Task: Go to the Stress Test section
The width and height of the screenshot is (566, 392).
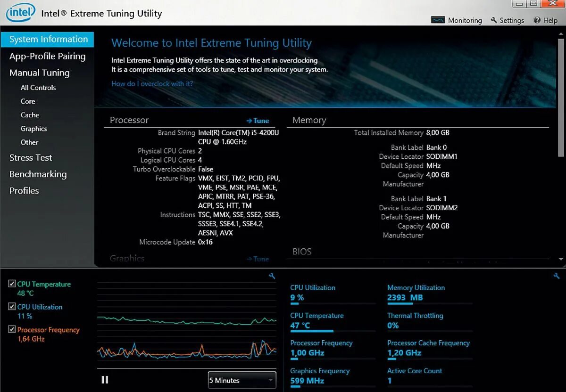Action: pos(31,158)
